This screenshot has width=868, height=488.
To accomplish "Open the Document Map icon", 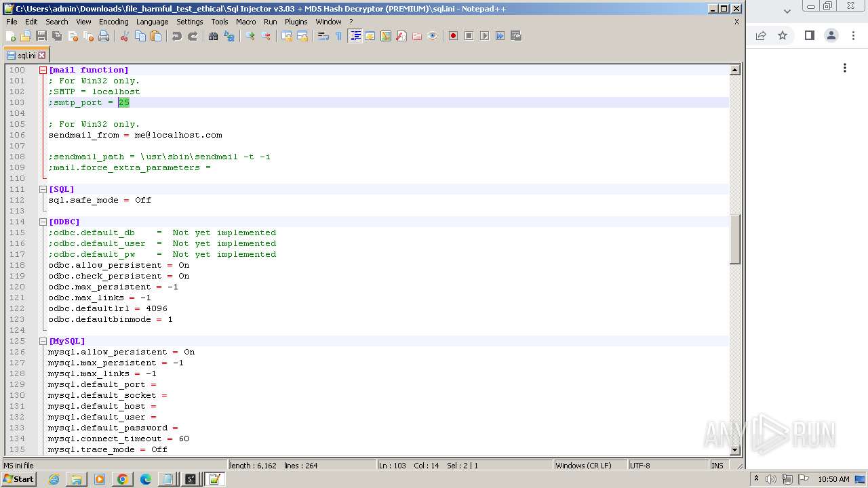I will point(386,36).
